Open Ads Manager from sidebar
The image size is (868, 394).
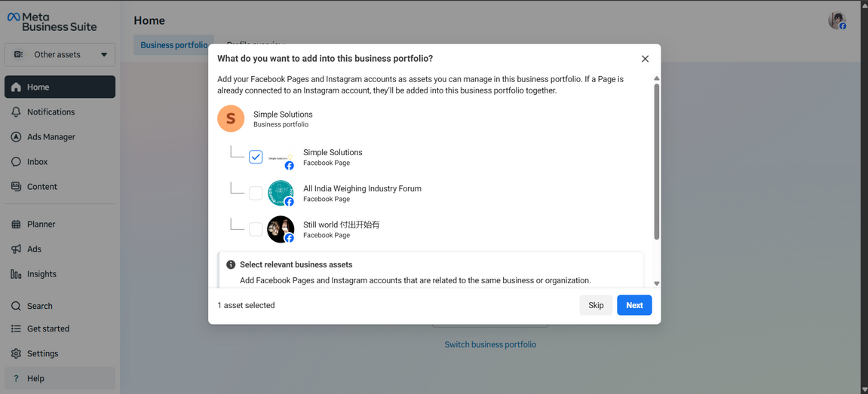coord(16,137)
